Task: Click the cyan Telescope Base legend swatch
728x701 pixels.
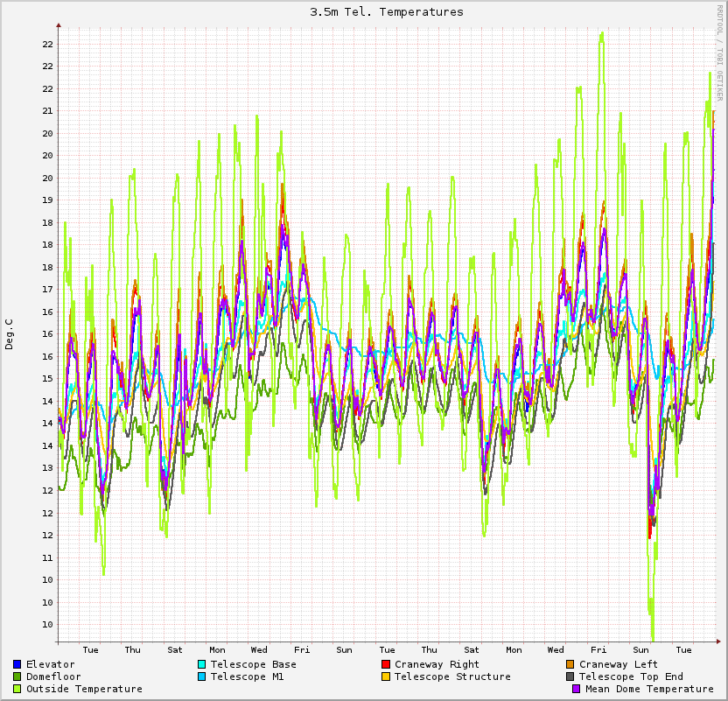Action: tap(202, 664)
